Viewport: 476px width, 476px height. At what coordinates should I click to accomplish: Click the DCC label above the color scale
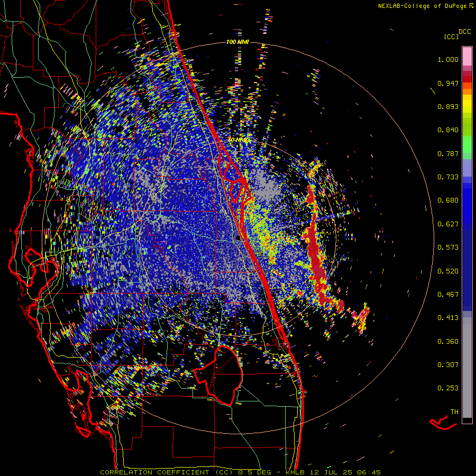(x=464, y=32)
